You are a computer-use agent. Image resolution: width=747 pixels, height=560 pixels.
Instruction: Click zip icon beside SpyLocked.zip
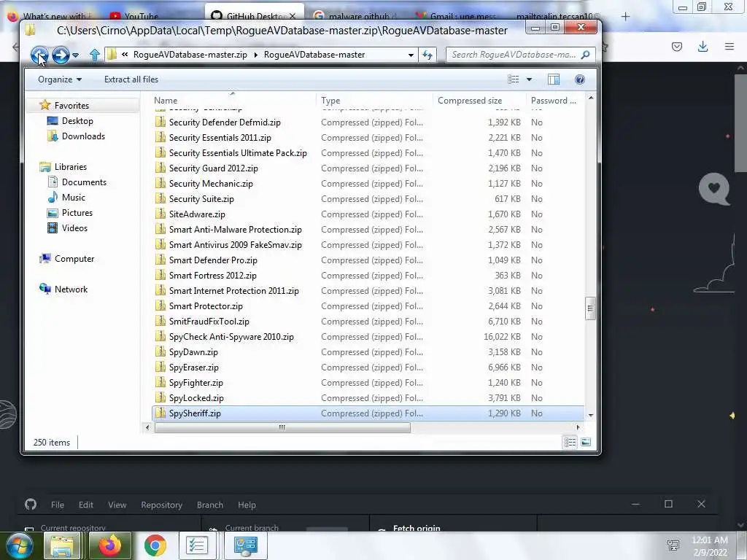coord(160,397)
